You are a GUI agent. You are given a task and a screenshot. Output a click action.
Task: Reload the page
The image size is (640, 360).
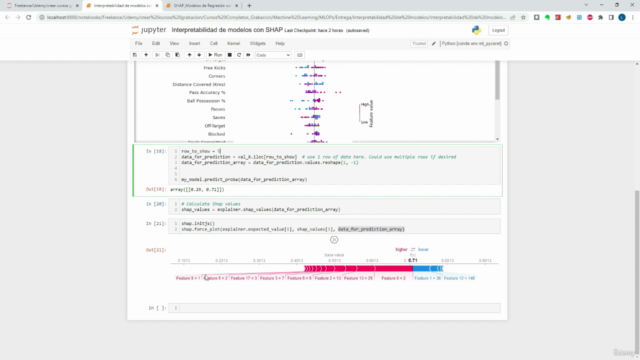(29, 18)
